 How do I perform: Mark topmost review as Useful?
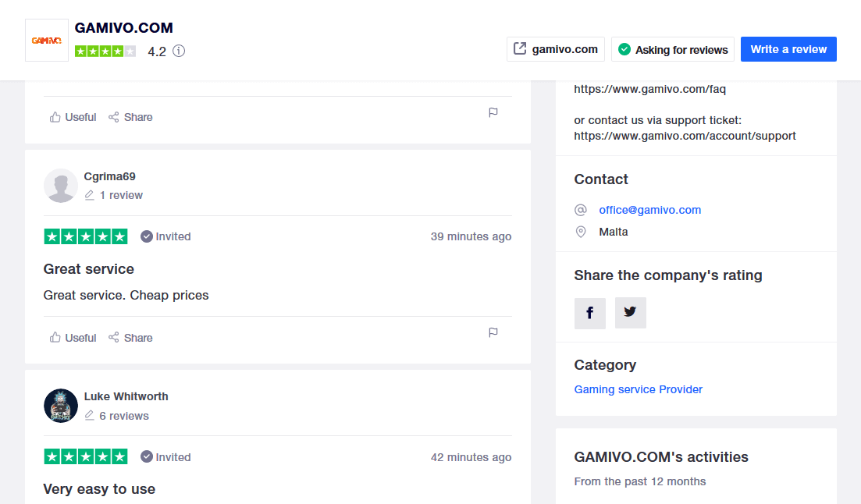click(x=73, y=117)
